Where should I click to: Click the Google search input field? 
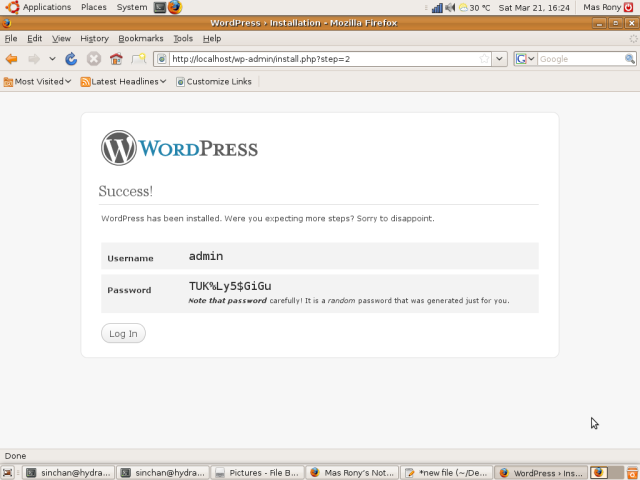point(580,59)
